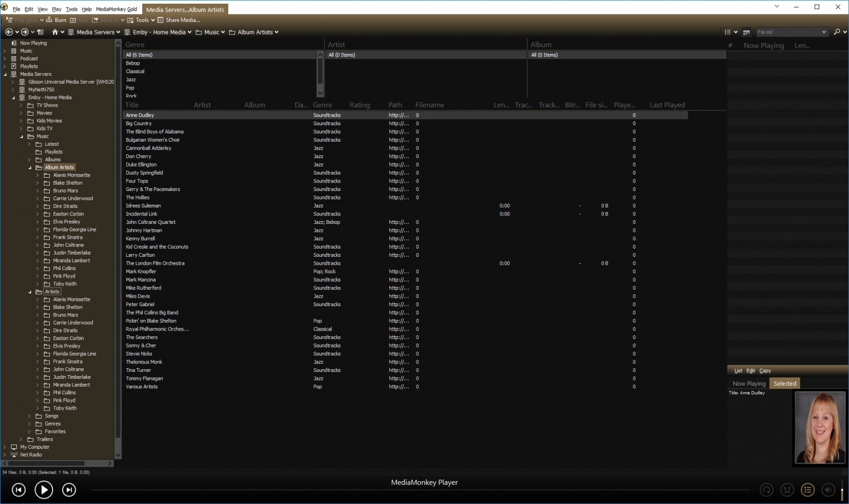This screenshot has height=504, width=849.
Task: Go to previous track in player
Action: tap(19, 490)
